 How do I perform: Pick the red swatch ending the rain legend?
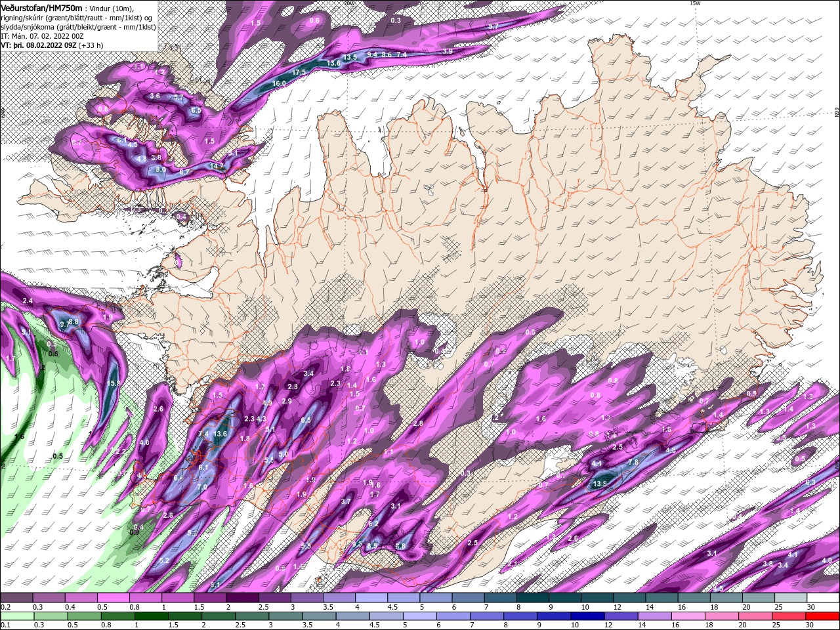click(824, 616)
